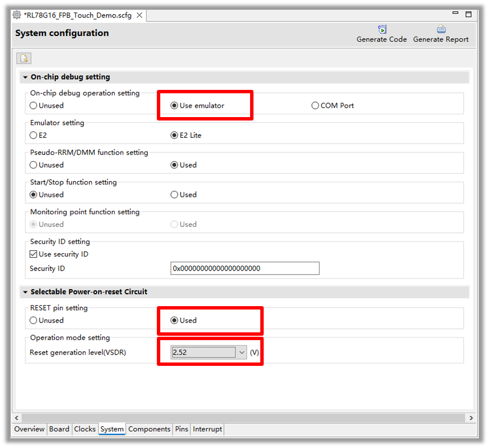Set Start/Stop function setting to Used

174,194
